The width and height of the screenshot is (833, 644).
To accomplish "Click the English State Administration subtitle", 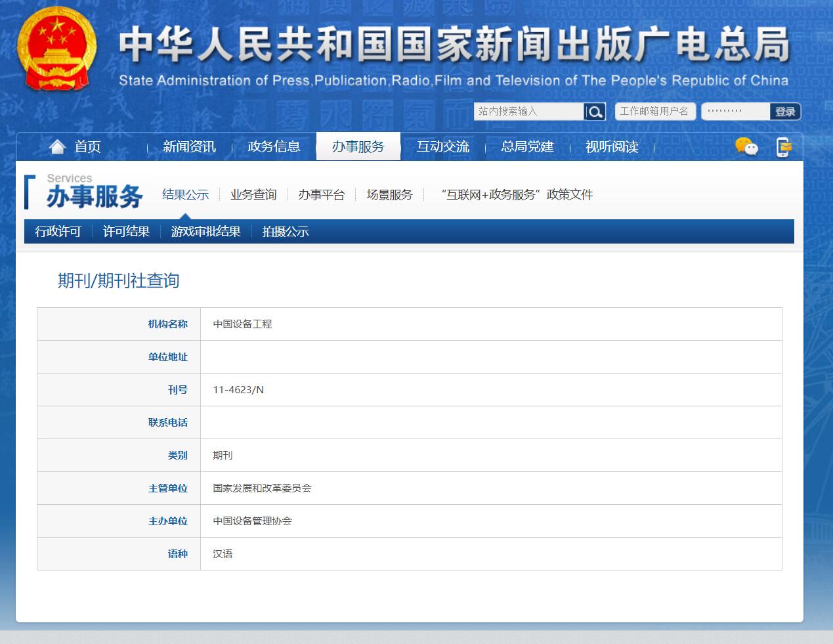I will click(454, 81).
